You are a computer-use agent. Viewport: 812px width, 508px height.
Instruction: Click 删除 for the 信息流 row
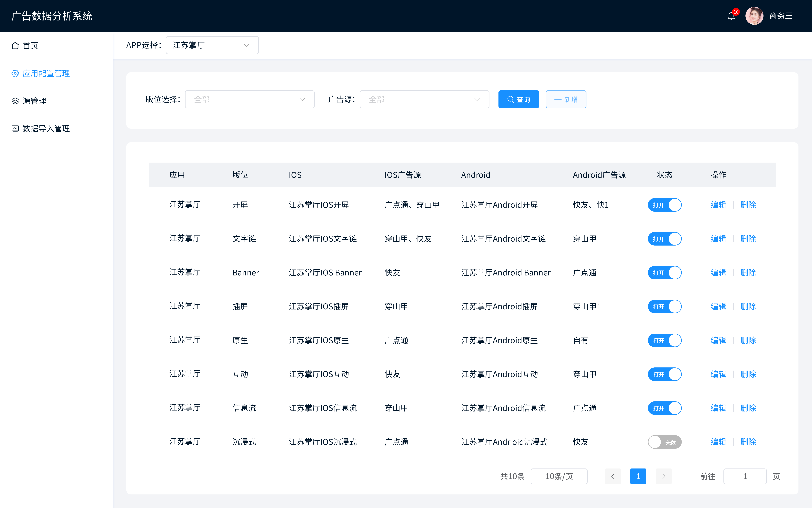point(748,408)
